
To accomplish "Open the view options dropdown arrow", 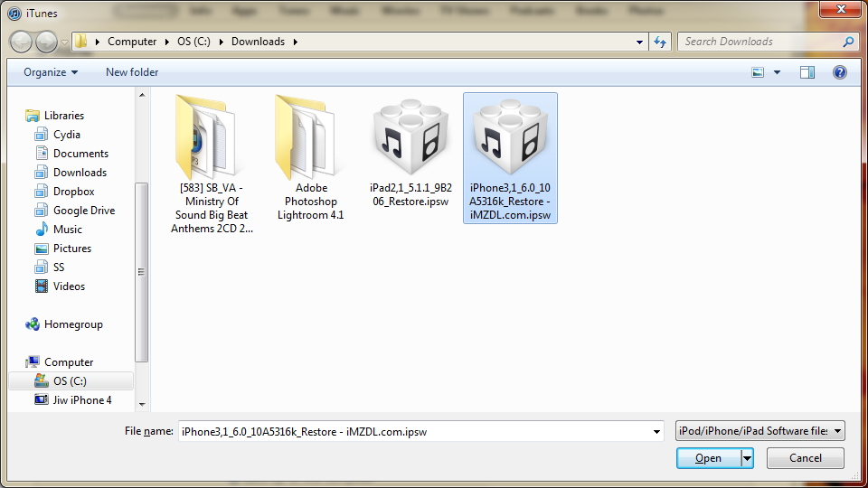I will click(777, 72).
